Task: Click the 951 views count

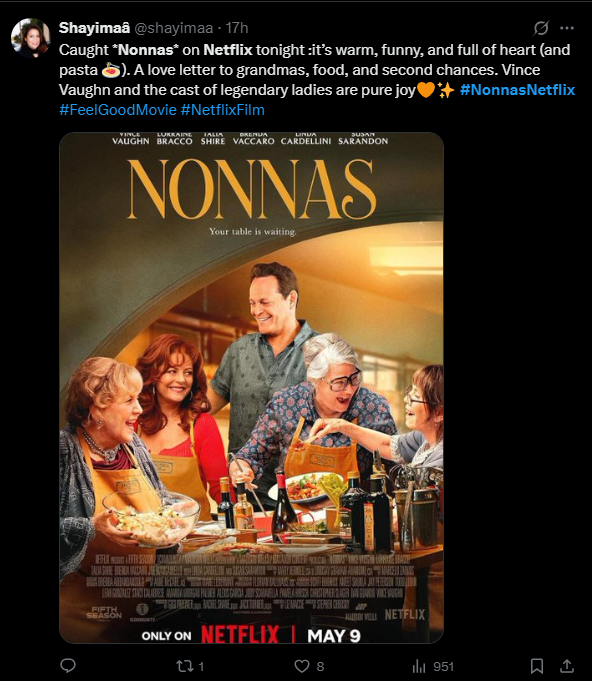Action: [443, 666]
